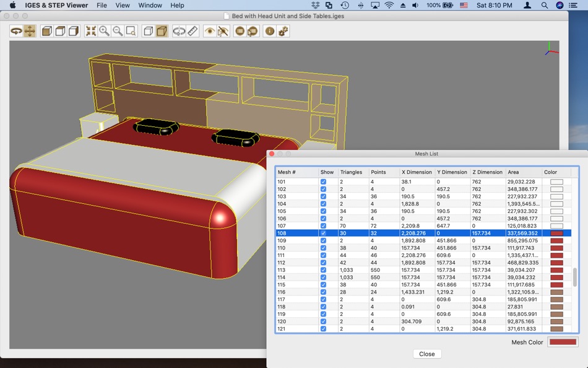The width and height of the screenshot is (588, 368).
Task: Click the Mesh List vertical scrollbar thumb
Action: tap(574, 278)
